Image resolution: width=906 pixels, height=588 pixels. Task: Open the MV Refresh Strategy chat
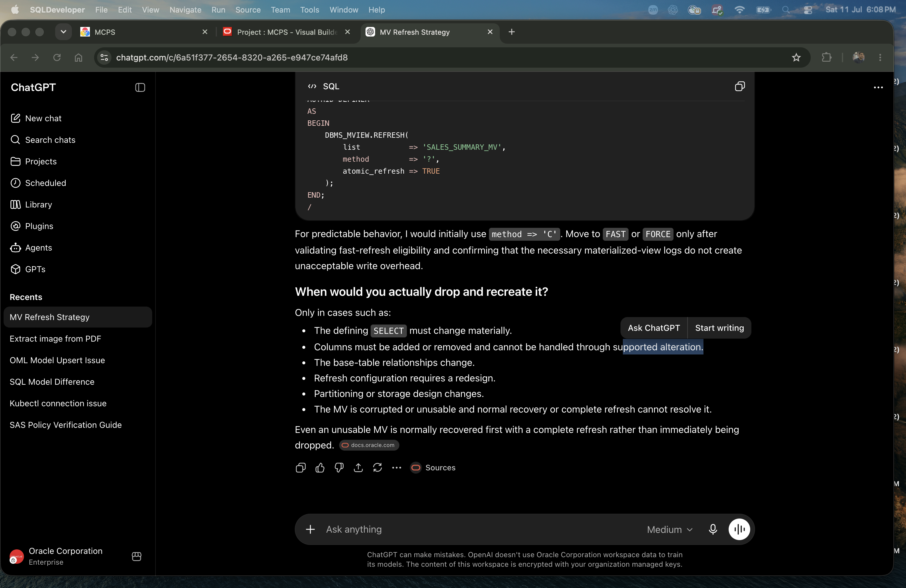(x=78, y=317)
